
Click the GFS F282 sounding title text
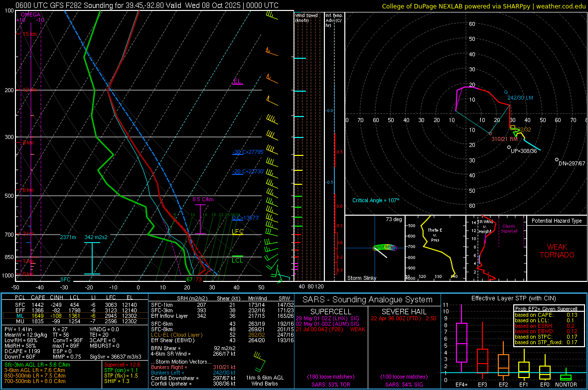point(147,5)
